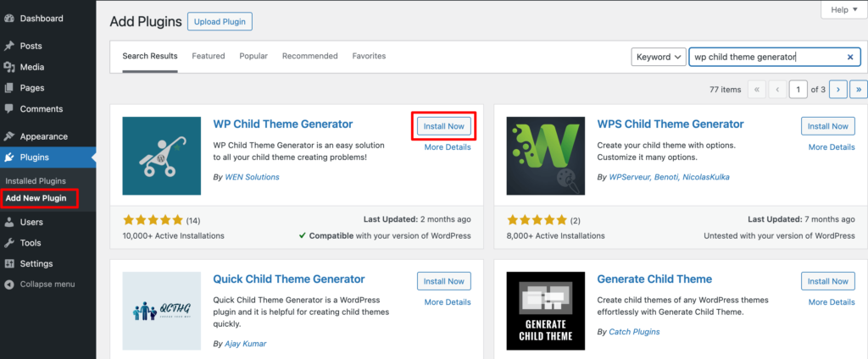Open the Dashboard icon in sidebar
The height and width of the screenshot is (359, 868).
click(8, 19)
